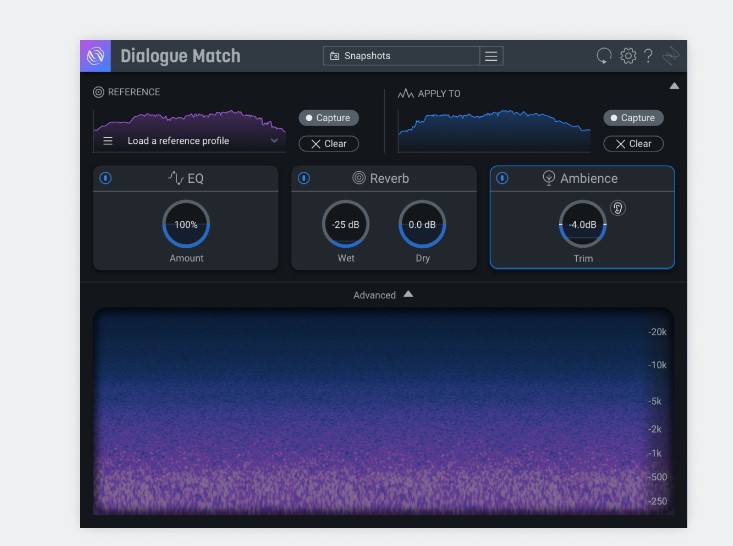Image resolution: width=733 pixels, height=546 pixels.
Task: Click the -10k frequency label
Action: 657,365
